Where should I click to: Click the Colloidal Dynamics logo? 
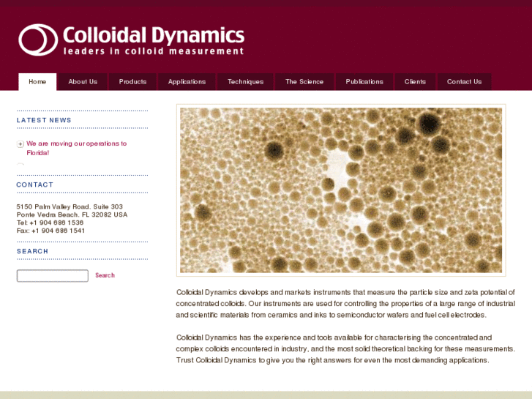coord(132,40)
